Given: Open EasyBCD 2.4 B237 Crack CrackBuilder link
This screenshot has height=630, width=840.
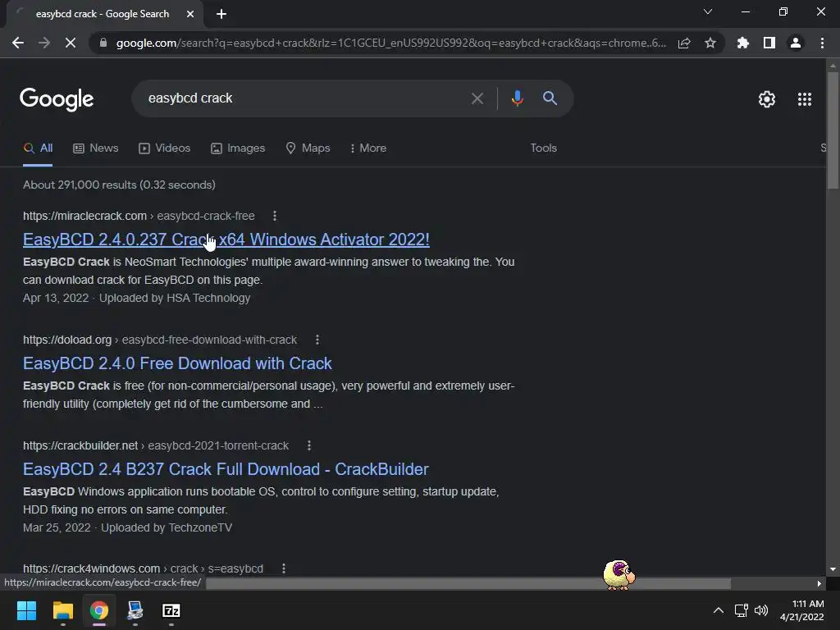Looking at the screenshot, I should (226, 469).
